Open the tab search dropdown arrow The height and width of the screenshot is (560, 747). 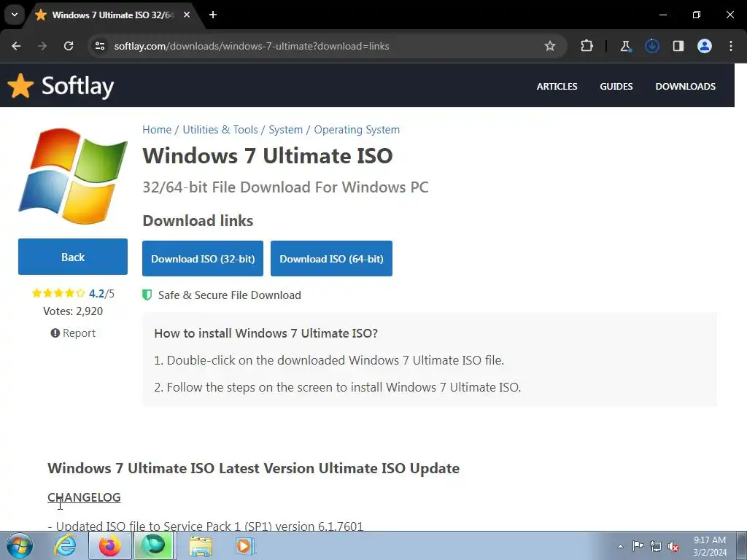[x=15, y=15]
